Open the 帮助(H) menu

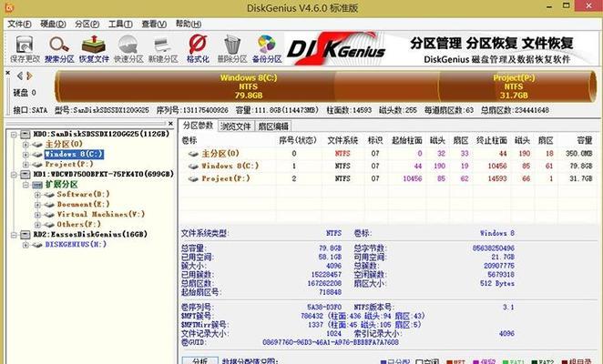coord(189,24)
